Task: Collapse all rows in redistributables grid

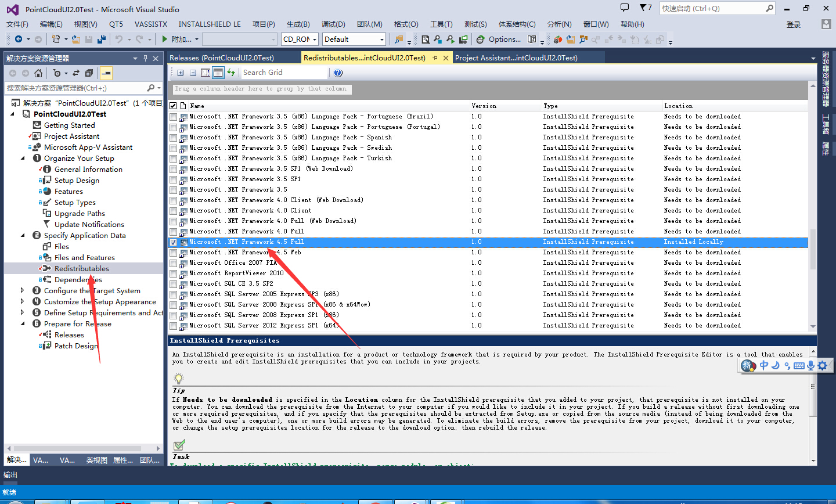Action: point(193,73)
